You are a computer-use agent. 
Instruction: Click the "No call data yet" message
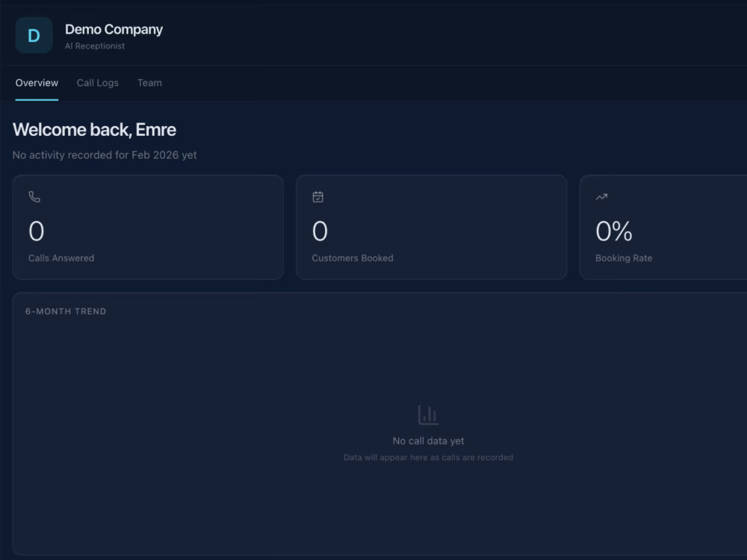[428, 441]
